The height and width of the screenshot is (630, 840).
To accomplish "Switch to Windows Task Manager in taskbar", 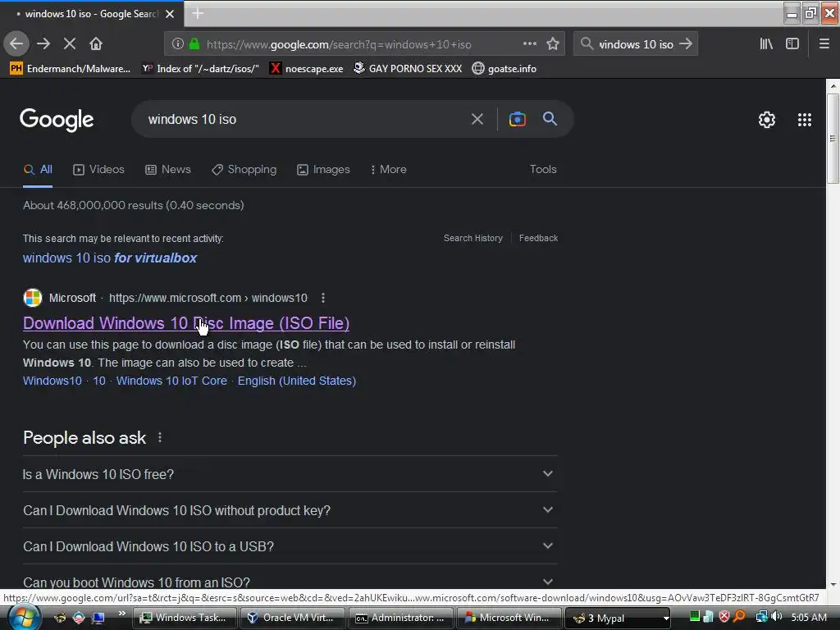I will (185, 618).
